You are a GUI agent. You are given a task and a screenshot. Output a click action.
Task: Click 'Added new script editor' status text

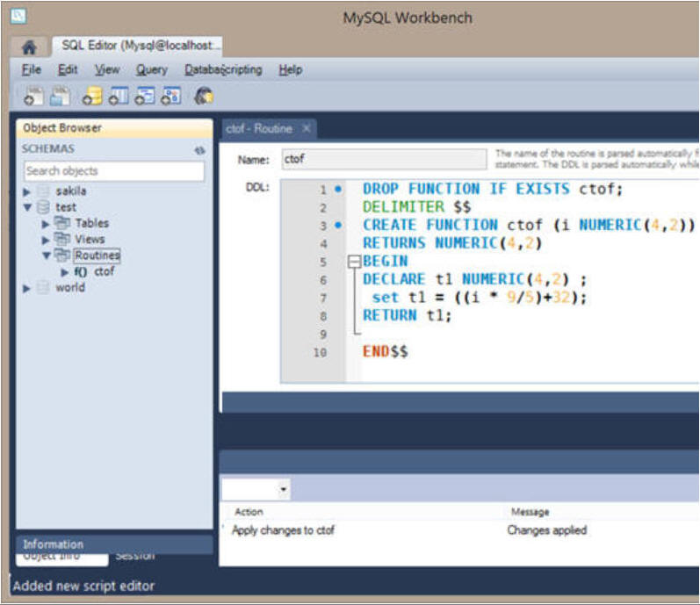click(83, 587)
